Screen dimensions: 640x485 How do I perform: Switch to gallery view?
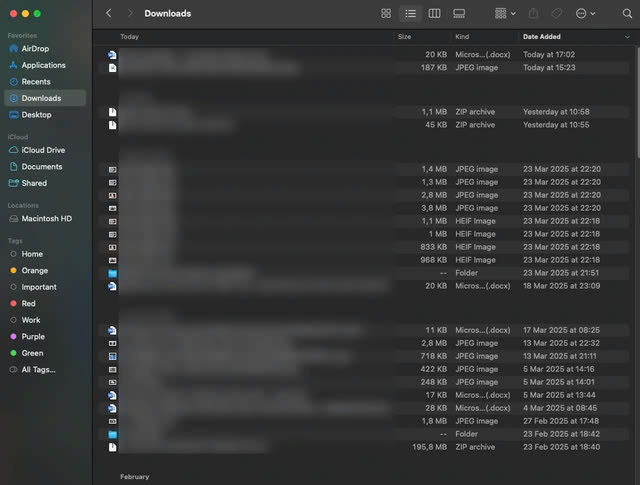459,14
